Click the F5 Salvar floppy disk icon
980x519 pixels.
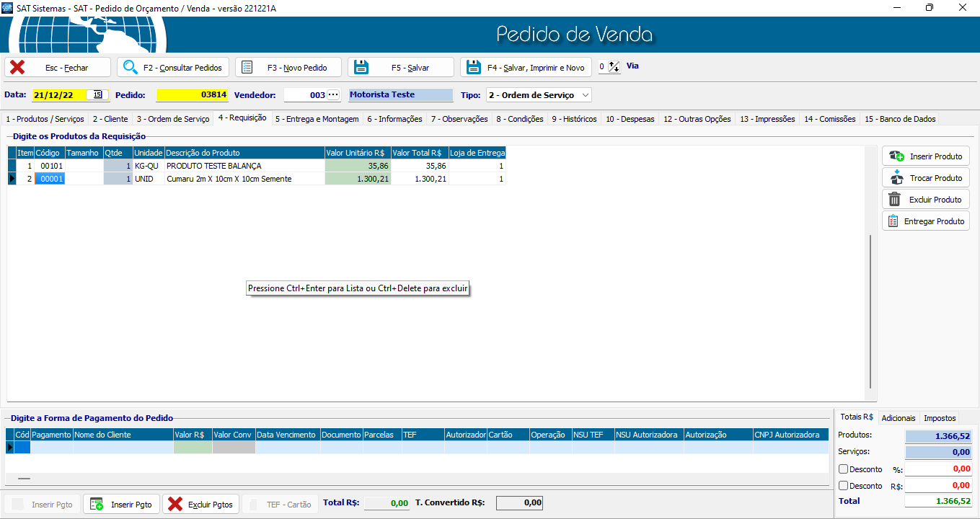(x=361, y=67)
